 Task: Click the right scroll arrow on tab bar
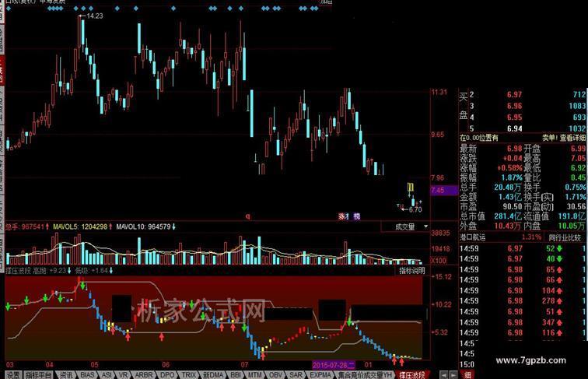click(x=453, y=375)
